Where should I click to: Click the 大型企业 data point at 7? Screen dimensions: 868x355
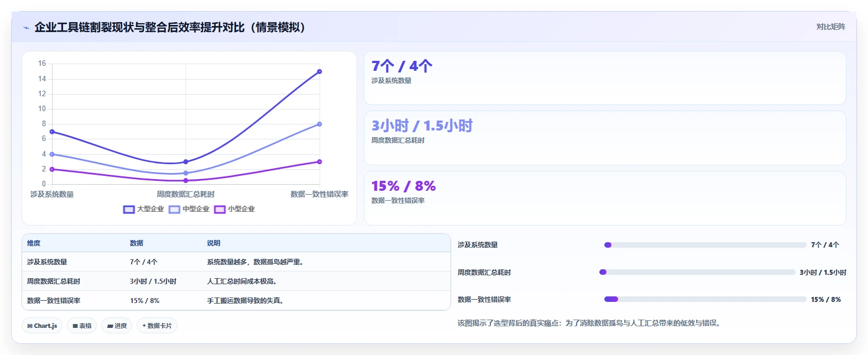[52, 132]
